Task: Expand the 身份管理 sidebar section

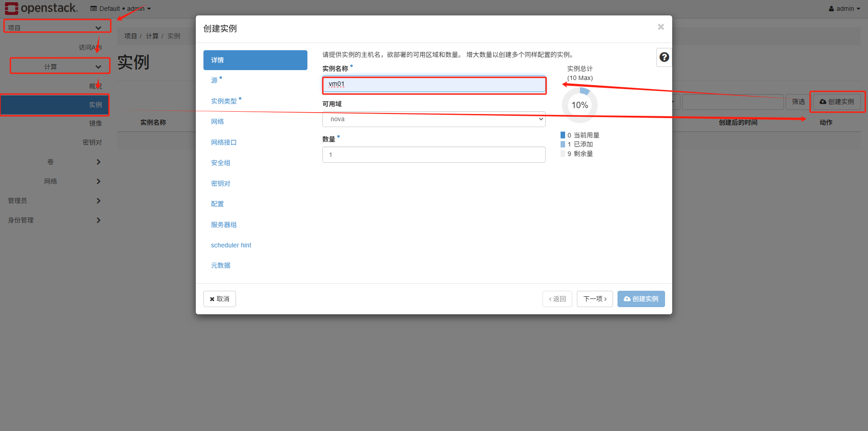Action: point(55,220)
